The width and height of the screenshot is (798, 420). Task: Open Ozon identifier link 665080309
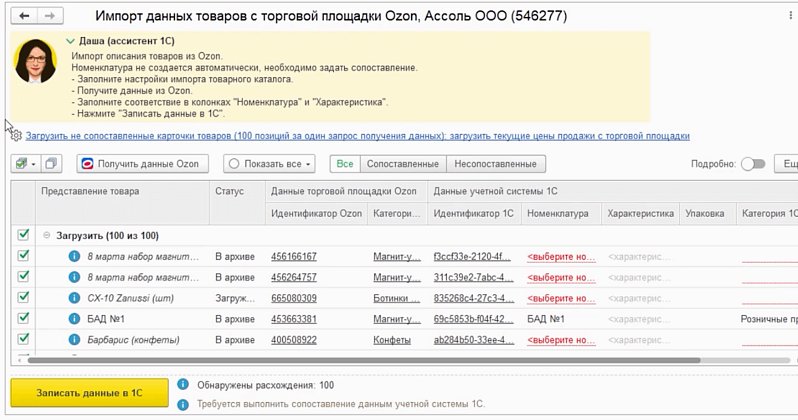pos(294,298)
